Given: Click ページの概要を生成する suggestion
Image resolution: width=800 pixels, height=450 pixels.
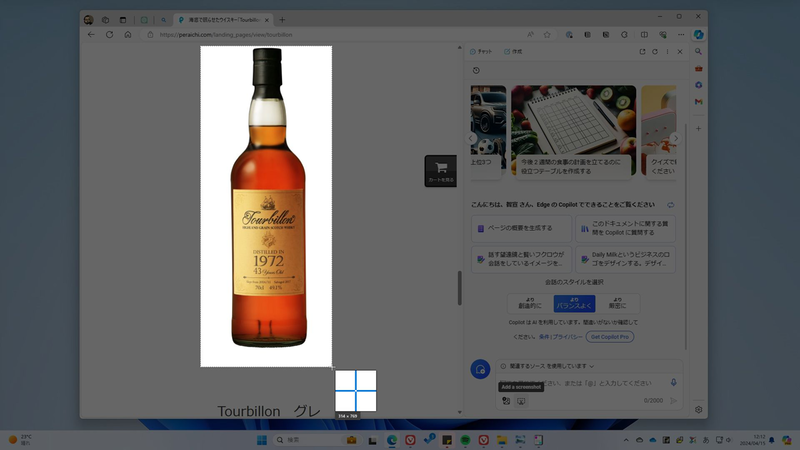Looking at the screenshot, I should [521, 228].
